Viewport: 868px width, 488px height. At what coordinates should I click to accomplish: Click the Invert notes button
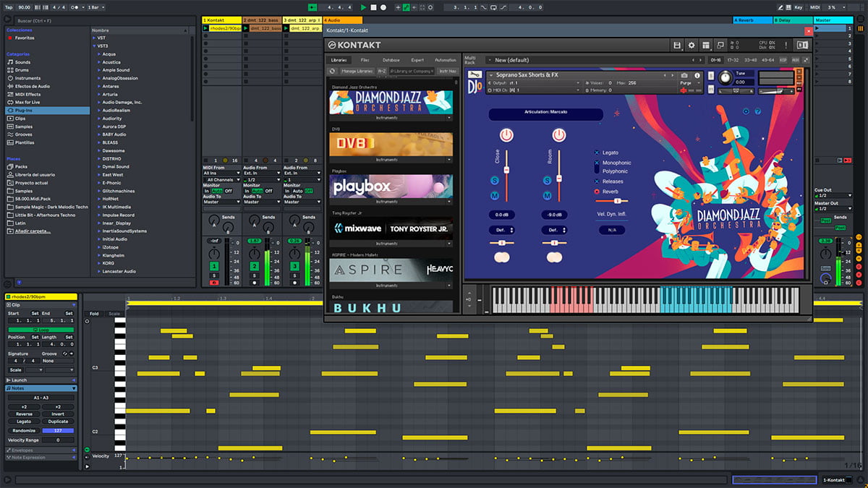[58, 414]
